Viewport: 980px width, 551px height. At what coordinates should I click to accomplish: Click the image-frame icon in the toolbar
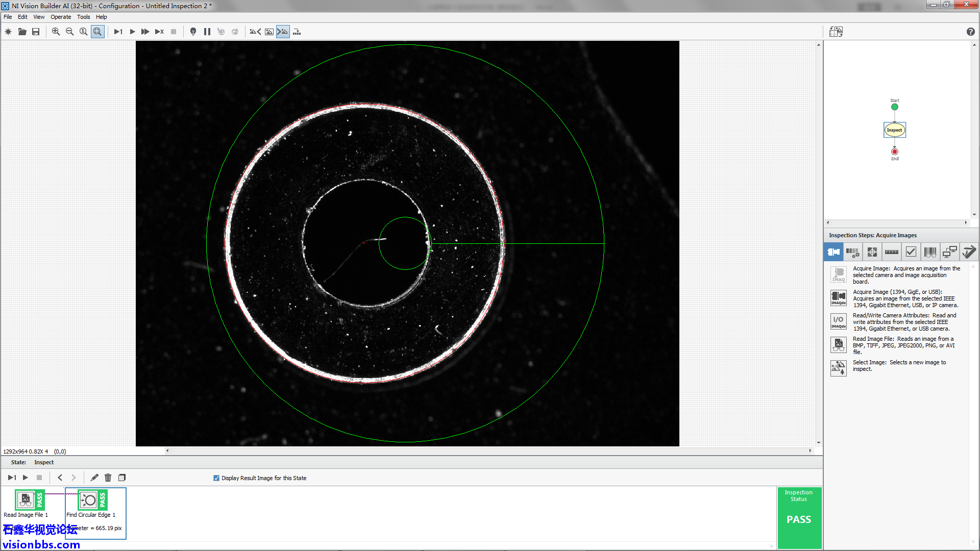click(269, 32)
